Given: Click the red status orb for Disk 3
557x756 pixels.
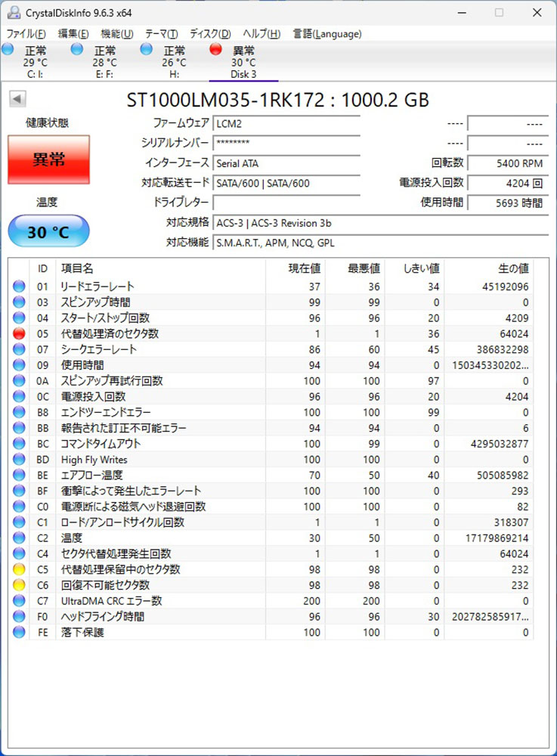Looking at the screenshot, I should pos(216,49).
